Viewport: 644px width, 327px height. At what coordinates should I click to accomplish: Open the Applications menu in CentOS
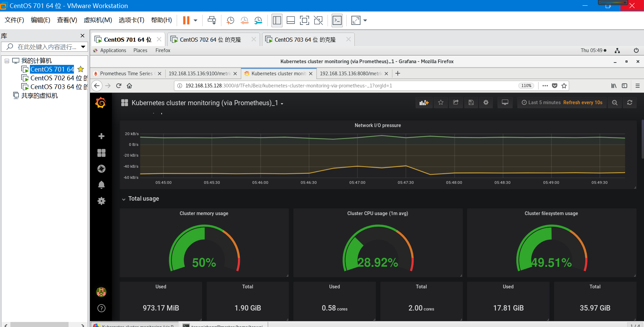coord(113,50)
